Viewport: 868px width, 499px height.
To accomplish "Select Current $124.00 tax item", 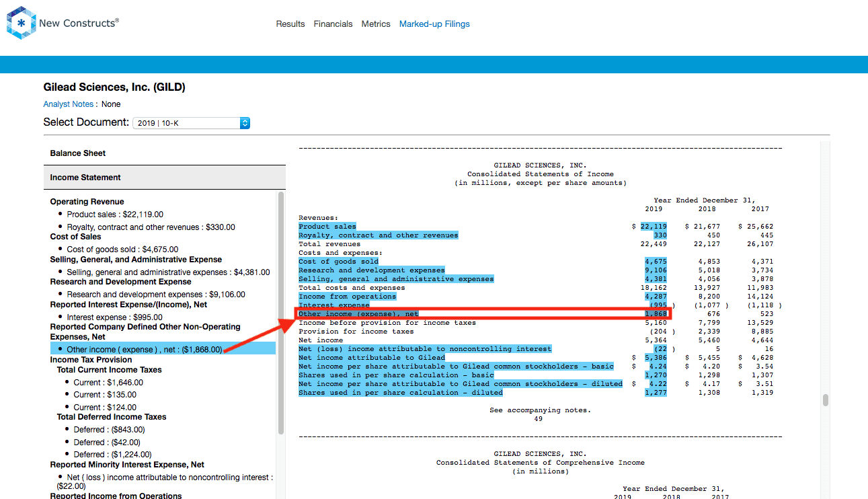I will coord(105,408).
